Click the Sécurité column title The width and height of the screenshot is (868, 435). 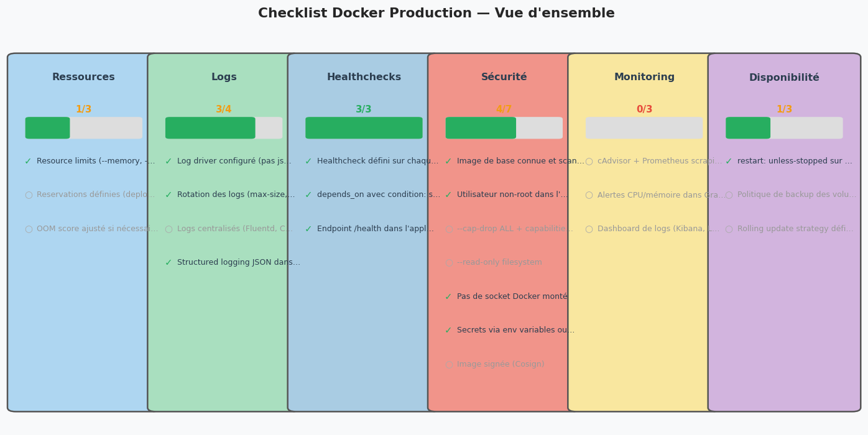504,78
